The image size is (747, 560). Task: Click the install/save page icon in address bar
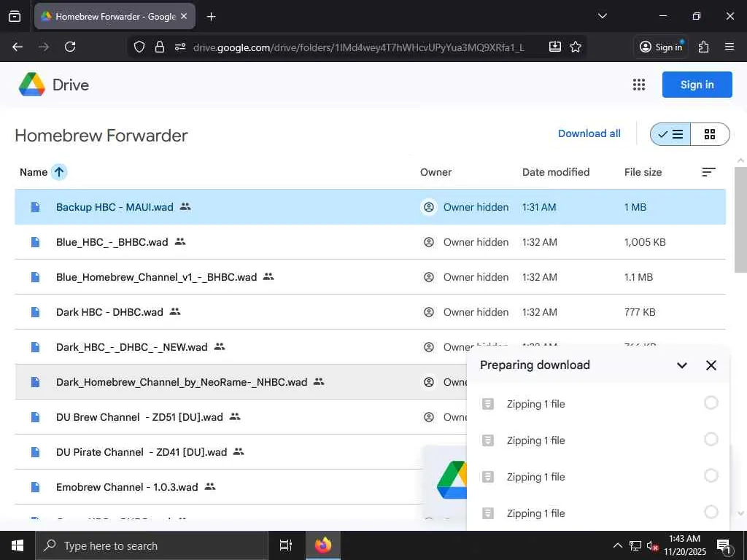click(x=555, y=47)
